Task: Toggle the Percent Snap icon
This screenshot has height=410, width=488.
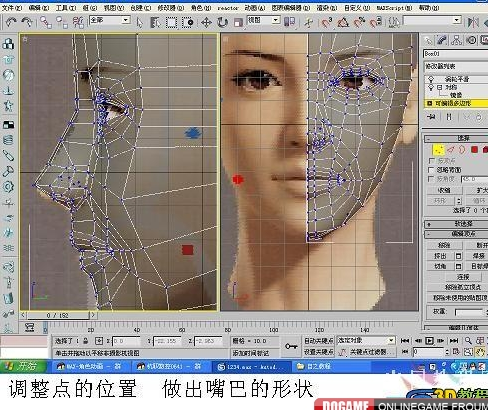Action: tap(359, 22)
